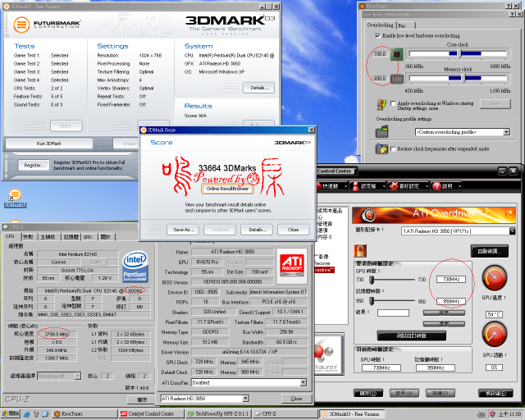
Task: Switch to the Fan tab in RivaTuner
Action: (406, 25)
